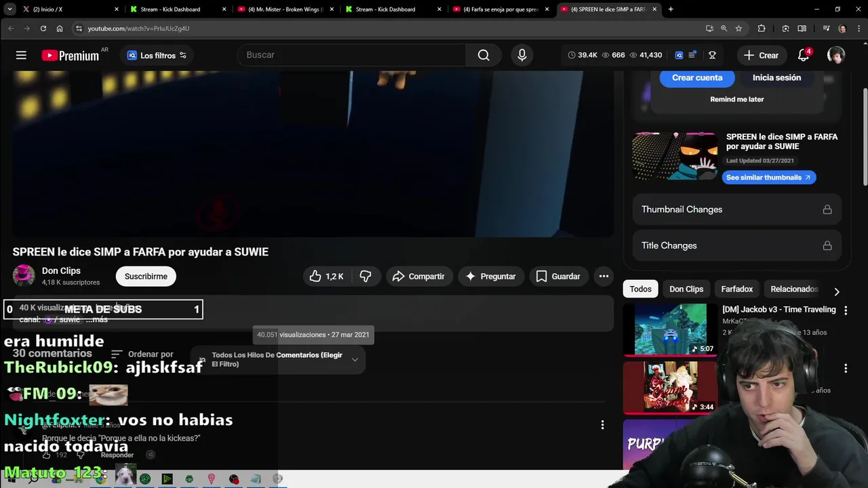Close the active SPREEN YouTube tab
The width and height of the screenshot is (868, 488).
tap(654, 9)
